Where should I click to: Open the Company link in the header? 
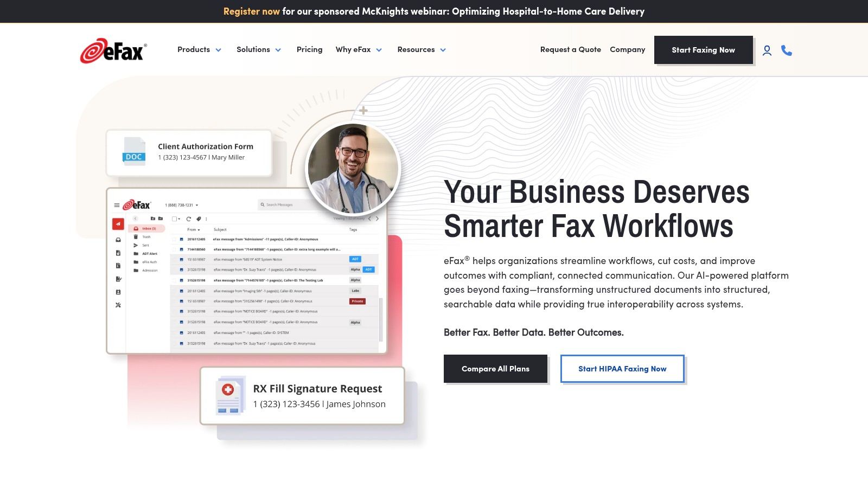pyautogui.click(x=628, y=49)
